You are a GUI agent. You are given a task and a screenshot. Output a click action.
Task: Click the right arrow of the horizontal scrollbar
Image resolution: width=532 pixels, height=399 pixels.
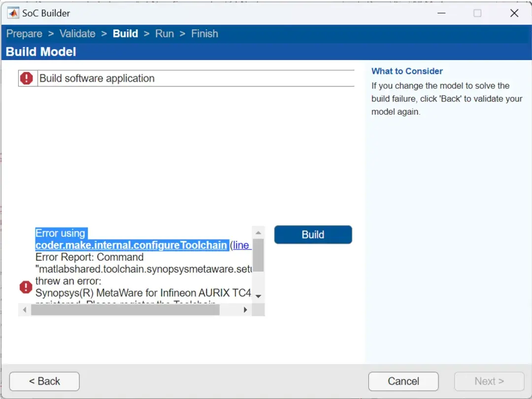click(245, 309)
